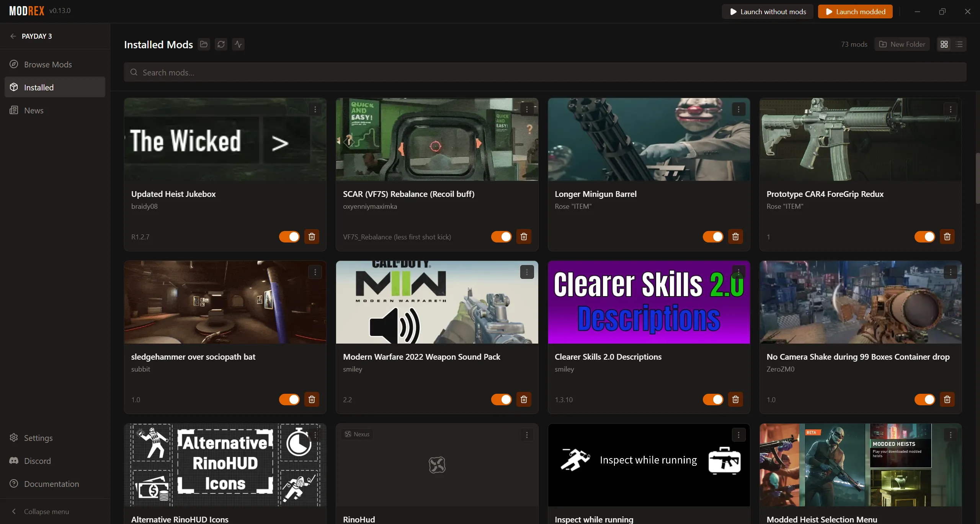Open options menu on sledgehammer mod card
This screenshot has height=524, width=980.
pos(315,272)
